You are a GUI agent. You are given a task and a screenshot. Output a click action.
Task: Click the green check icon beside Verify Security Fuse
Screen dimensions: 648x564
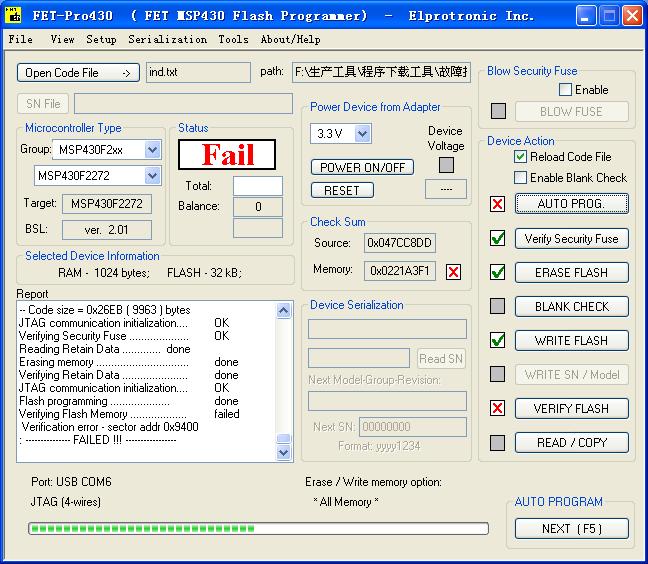[x=497, y=238]
